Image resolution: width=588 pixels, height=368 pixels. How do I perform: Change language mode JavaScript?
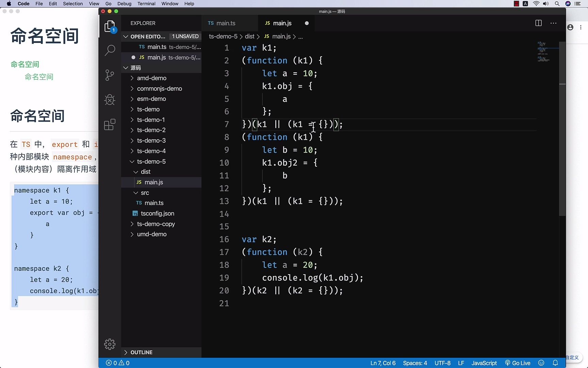click(x=484, y=363)
